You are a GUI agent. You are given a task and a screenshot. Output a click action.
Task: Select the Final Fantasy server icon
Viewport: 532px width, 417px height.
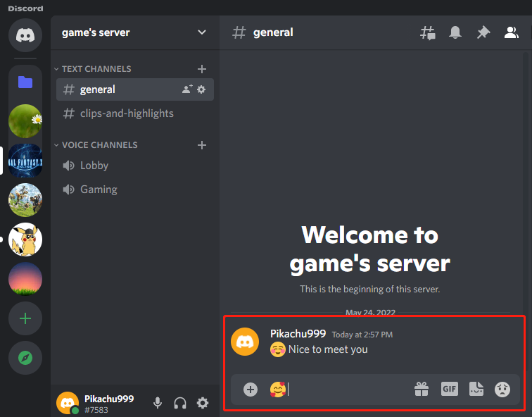pos(25,161)
